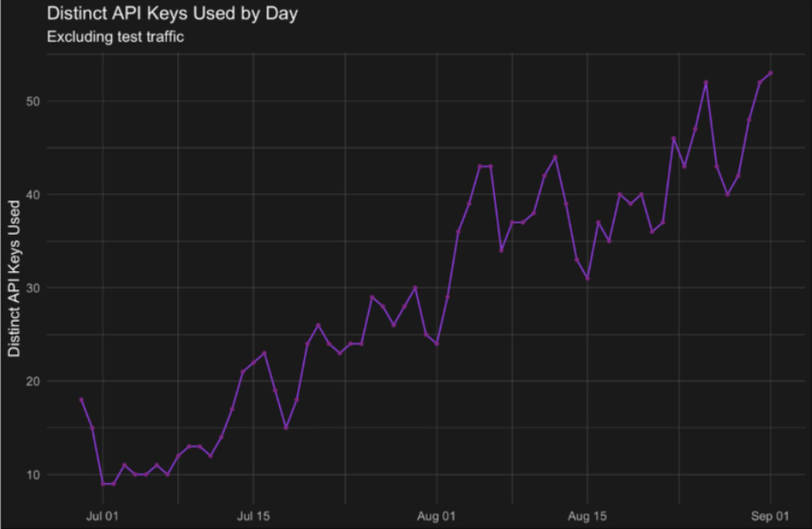Click the first data point of the line
Viewport: 812px width, 529px height.
81,400
